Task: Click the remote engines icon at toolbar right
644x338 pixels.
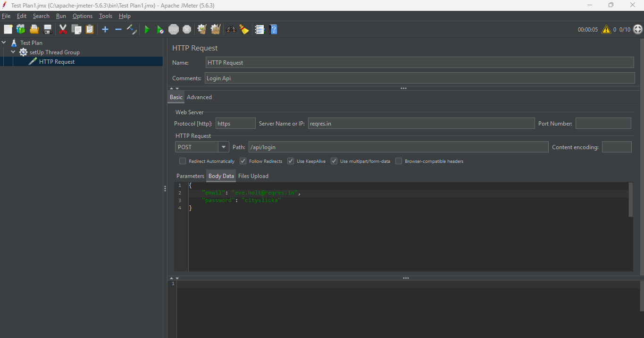Action: pos(638,29)
